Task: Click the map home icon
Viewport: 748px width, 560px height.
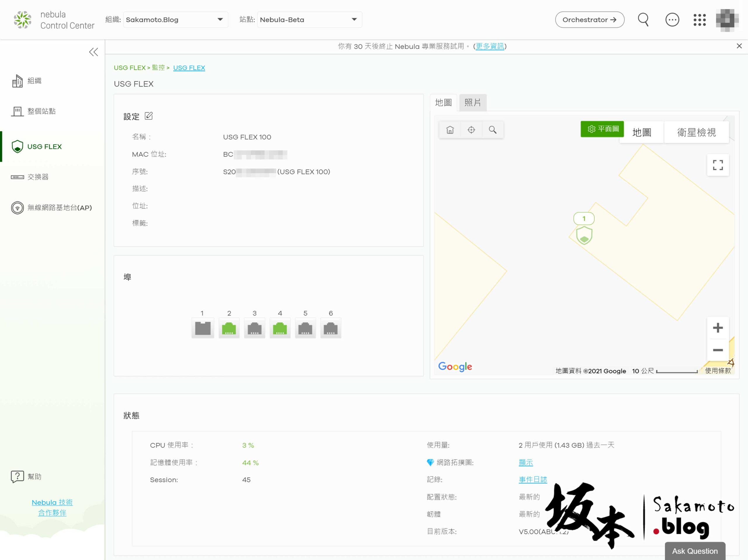Action: tap(450, 130)
